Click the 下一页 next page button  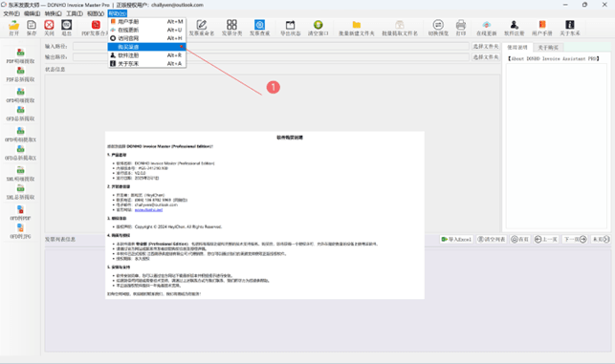(x=575, y=239)
